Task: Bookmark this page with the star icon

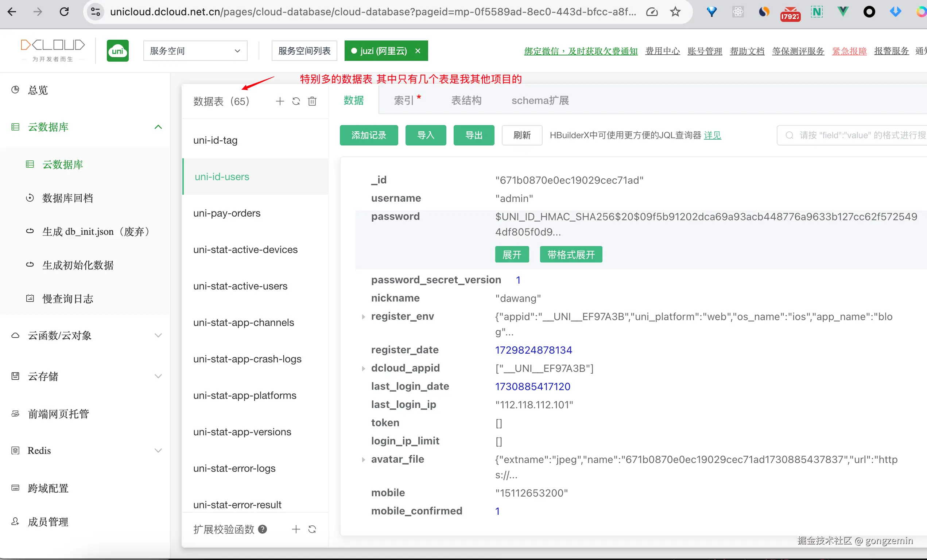Action: click(675, 12)
